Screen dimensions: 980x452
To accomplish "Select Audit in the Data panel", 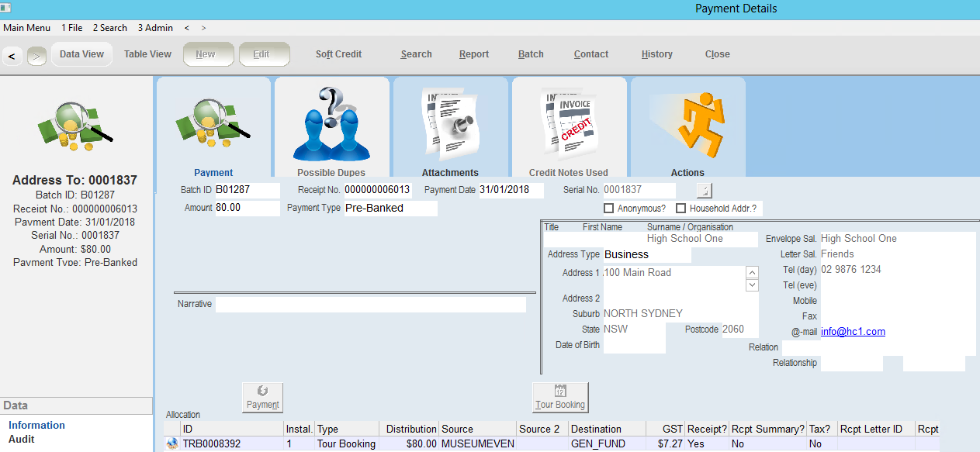I will coord(22,440).
